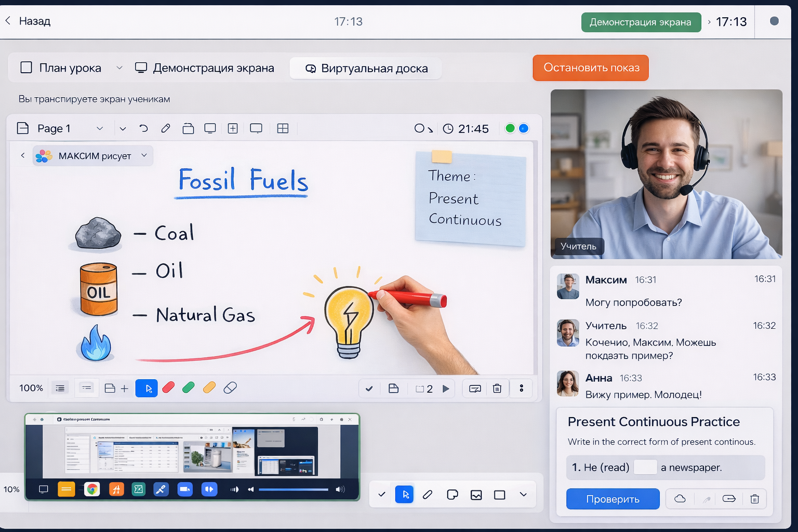This screenshot has height=532, width=798.
Task: Select the image insert tool in the lower toolbar
Action: tap(476, 495)
